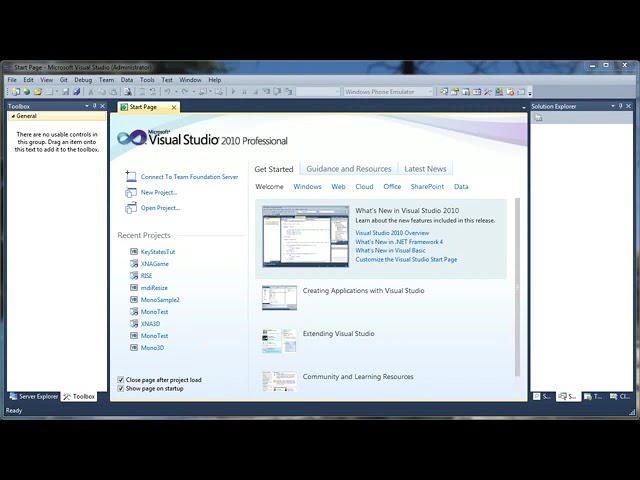
Task: Switch to Guidance and Resources tab
Action: click(349, 169)
